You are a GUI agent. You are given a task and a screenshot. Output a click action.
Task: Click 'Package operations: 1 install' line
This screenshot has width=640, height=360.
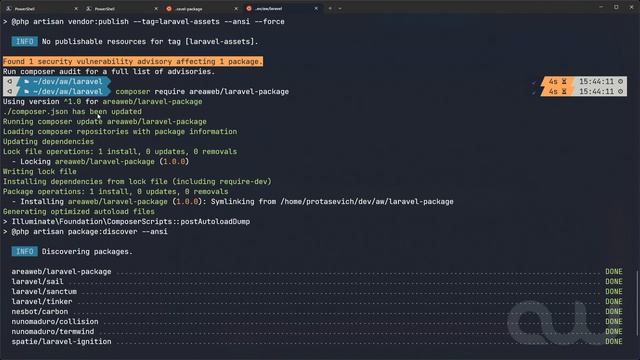[x=116, y=191]
